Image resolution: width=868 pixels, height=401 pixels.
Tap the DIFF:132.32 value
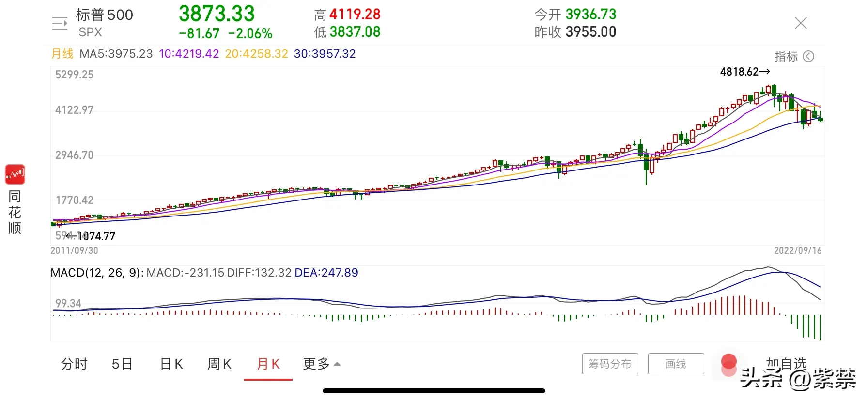pos(259,273)
